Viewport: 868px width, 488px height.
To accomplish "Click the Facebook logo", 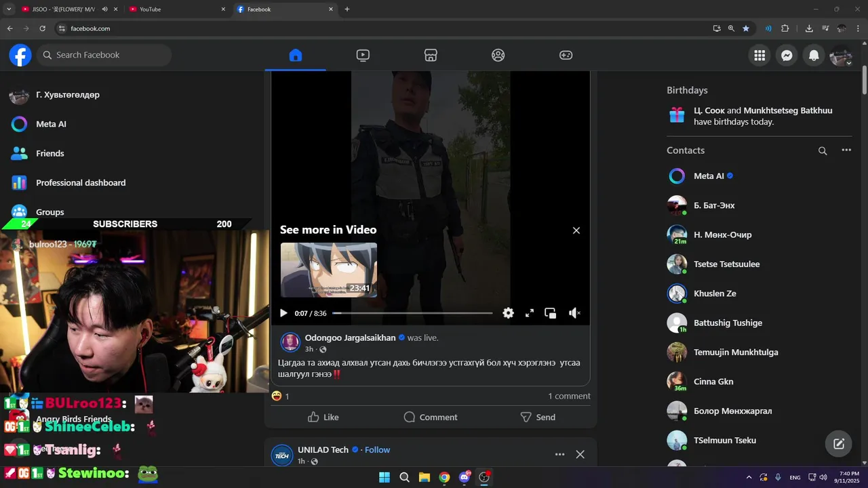I will pos(20,55).
